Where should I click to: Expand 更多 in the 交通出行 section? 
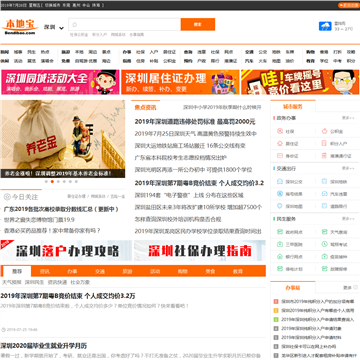[x=348, y=169]
